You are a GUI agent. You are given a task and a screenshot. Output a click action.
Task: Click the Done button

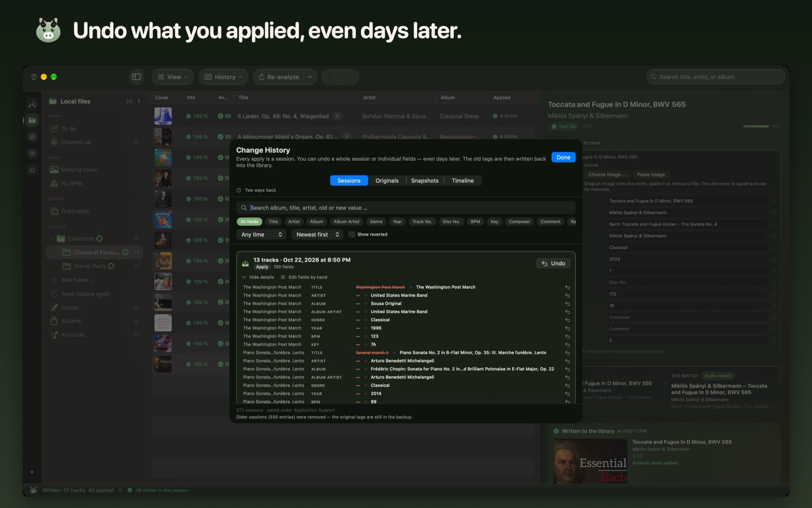pos(563,157)
